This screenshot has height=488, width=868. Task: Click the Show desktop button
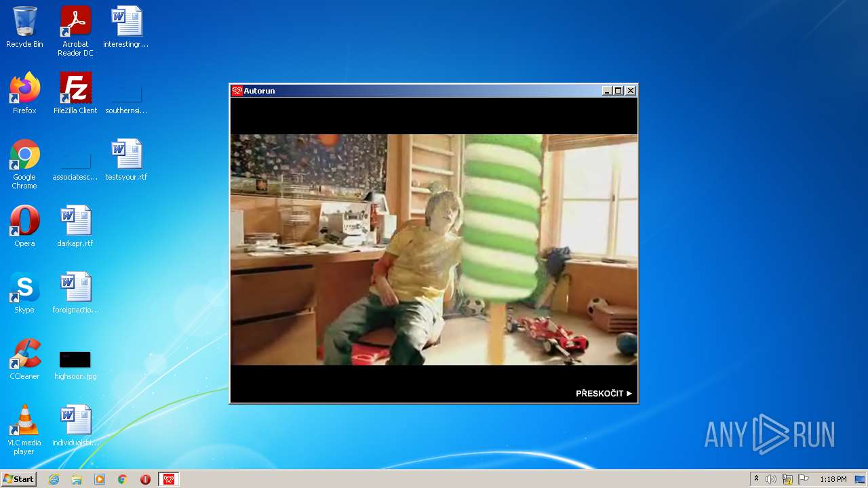(860, 479)
